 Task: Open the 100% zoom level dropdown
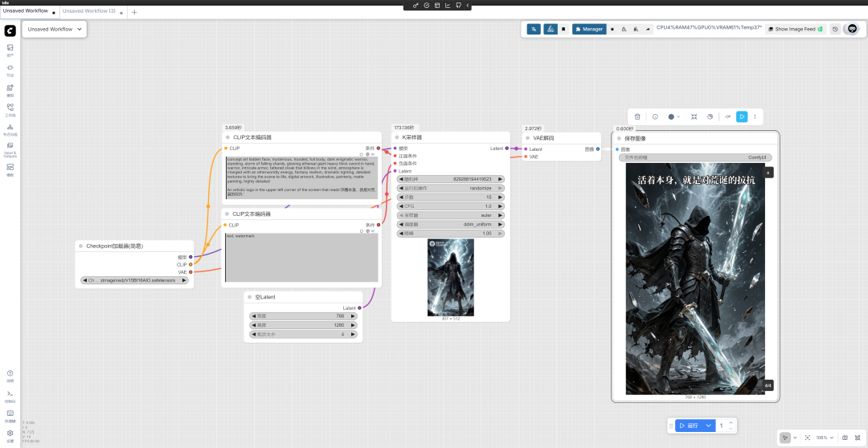tap(825, 438)
